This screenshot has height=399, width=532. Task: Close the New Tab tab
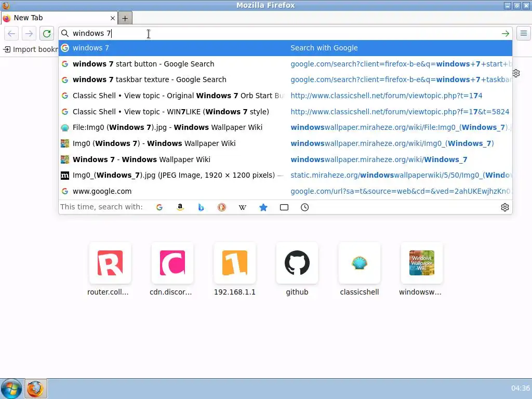click(x=113, y=18)
